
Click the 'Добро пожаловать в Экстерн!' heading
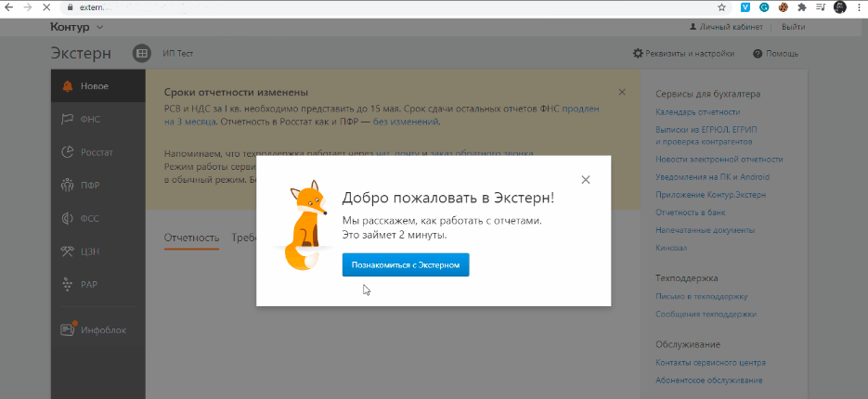point(447,199)
